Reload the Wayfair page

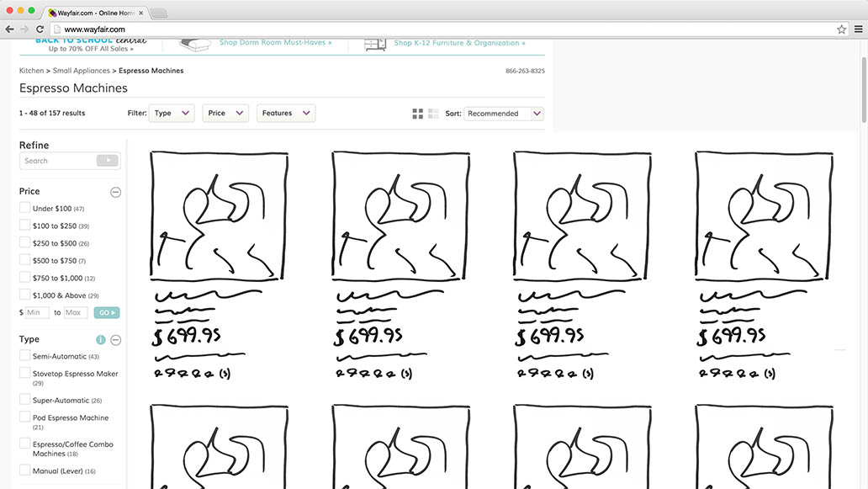(x=40, y=29)
